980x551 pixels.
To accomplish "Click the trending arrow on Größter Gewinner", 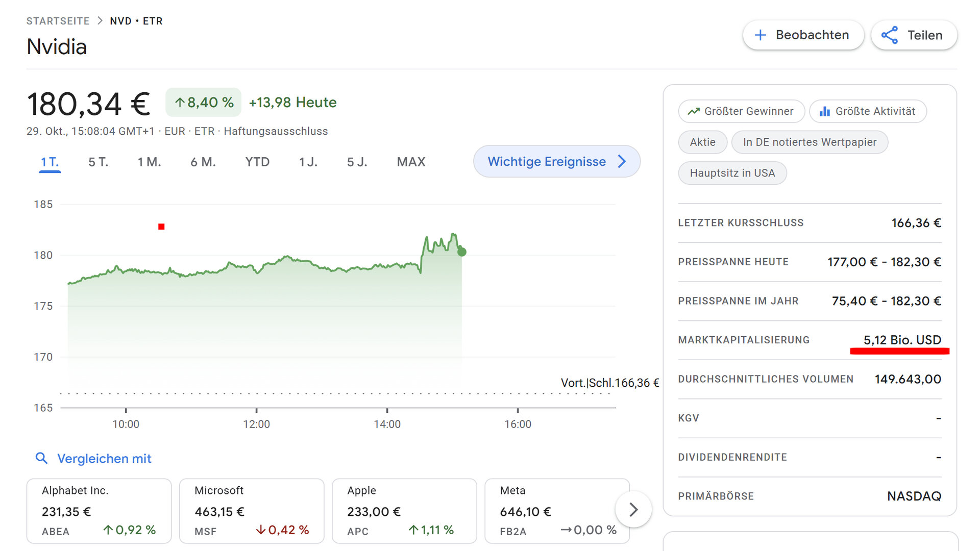I will point(693,111).
